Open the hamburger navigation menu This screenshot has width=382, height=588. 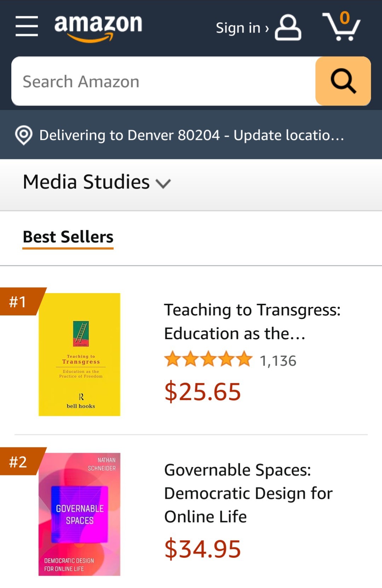tap(27, 26)
